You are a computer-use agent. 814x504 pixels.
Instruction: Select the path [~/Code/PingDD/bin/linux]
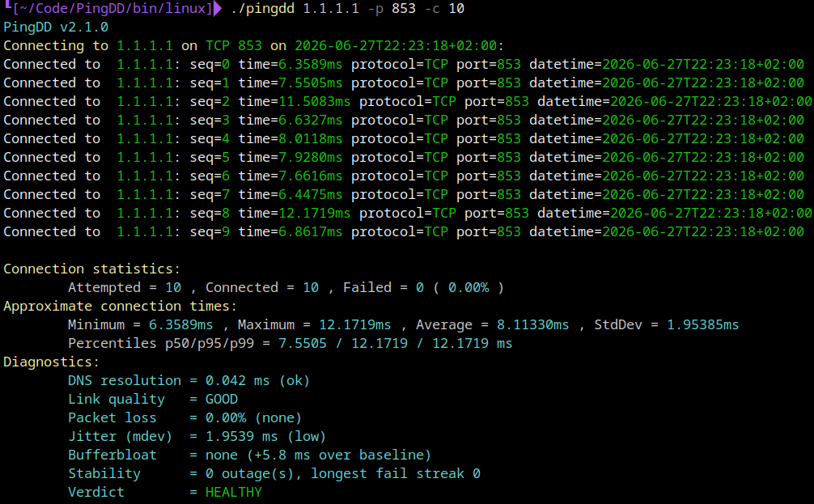(x=112, y=8)
